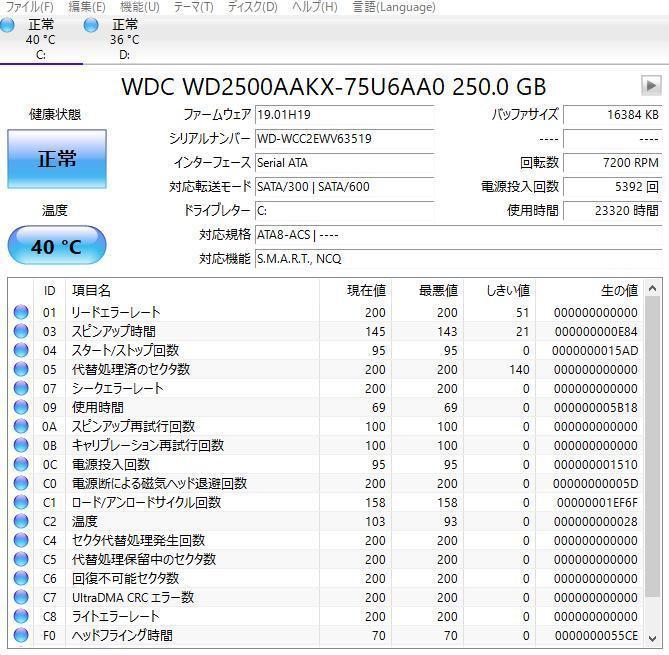
Task: Click the rotation rate value 7200 RPM
Action: (x=612, y=163)
